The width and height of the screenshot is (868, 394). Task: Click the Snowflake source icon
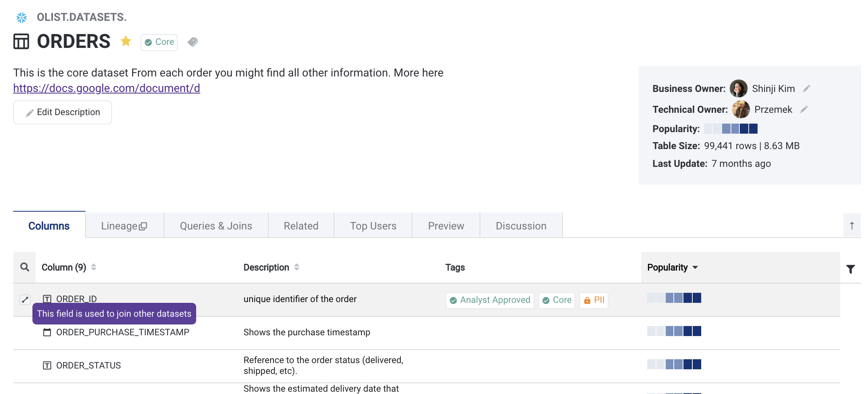(x=22, y=17)
